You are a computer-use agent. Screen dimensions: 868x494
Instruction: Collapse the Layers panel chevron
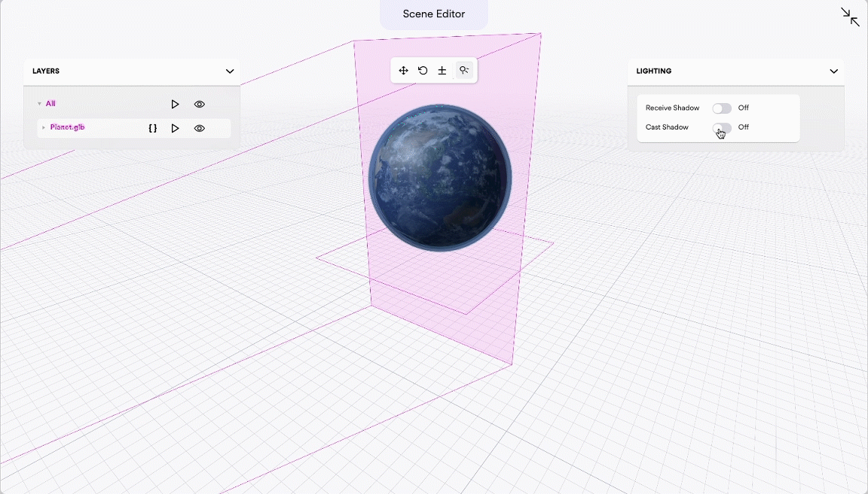[230, 72]
